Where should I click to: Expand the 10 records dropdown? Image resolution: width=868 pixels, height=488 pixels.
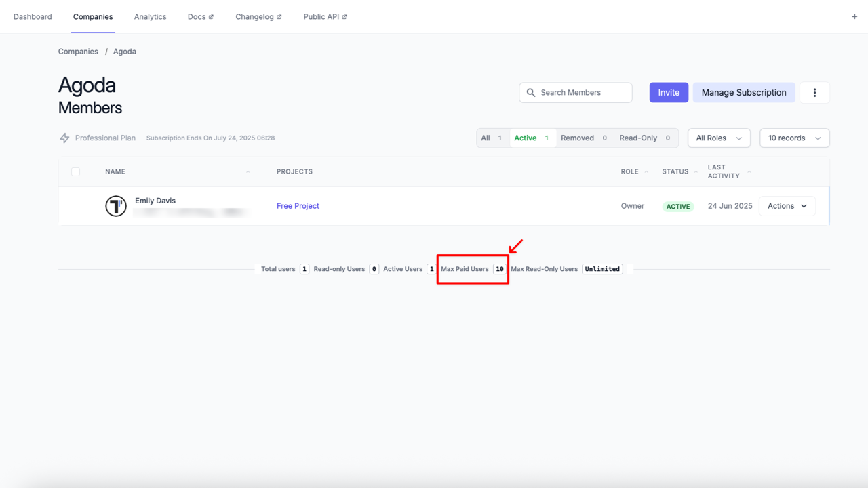tap(794, 138)
